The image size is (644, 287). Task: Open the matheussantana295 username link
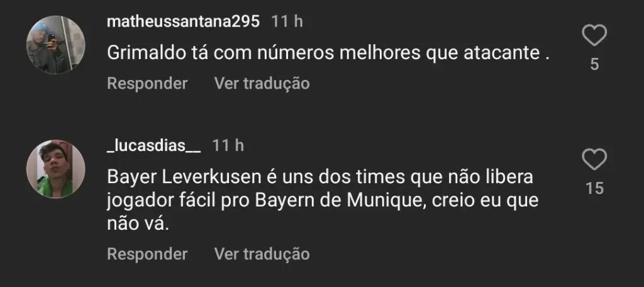click(x=184, y=21)
